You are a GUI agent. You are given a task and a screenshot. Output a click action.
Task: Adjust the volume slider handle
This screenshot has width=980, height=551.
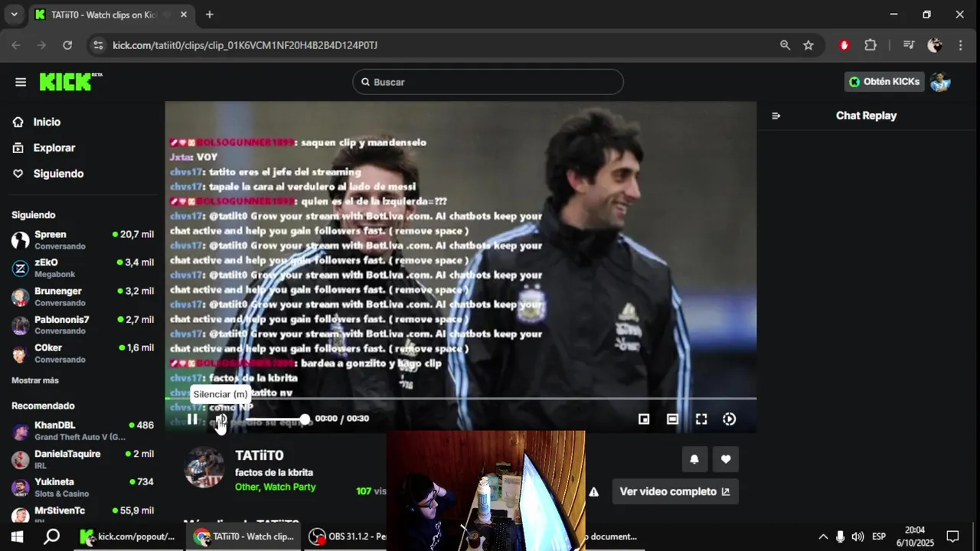pyautogui.click(x=305, y=419)
